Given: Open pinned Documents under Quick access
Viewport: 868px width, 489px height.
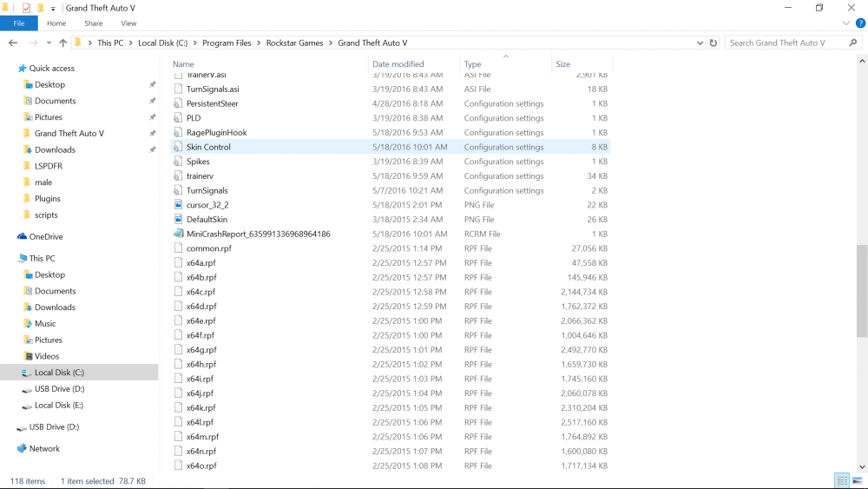Looking at the screenshot, I should point(55,101).
